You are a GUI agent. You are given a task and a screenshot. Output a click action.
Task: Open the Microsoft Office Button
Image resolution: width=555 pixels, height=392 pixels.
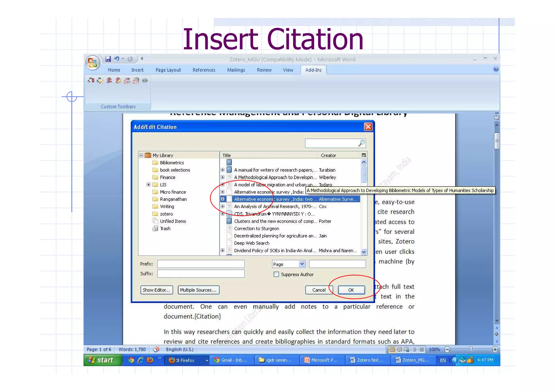(93, 63)
